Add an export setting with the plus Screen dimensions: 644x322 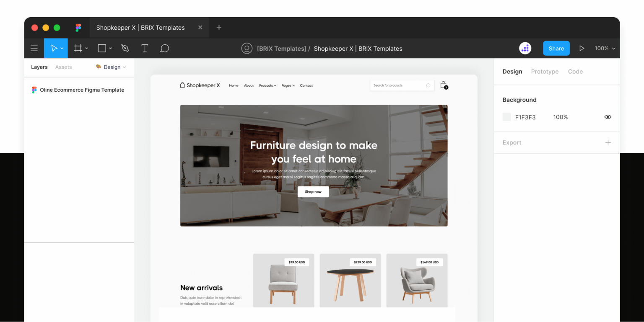(x=608, y=142)
